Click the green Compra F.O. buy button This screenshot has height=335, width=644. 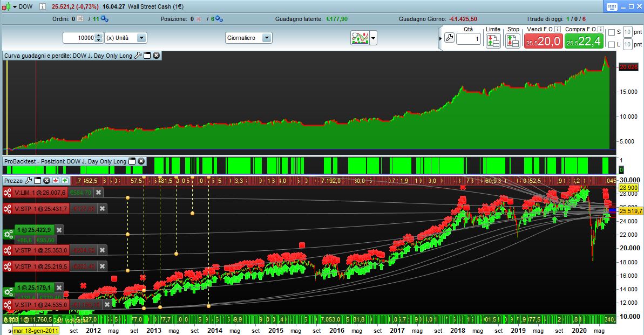coord(584,41)
